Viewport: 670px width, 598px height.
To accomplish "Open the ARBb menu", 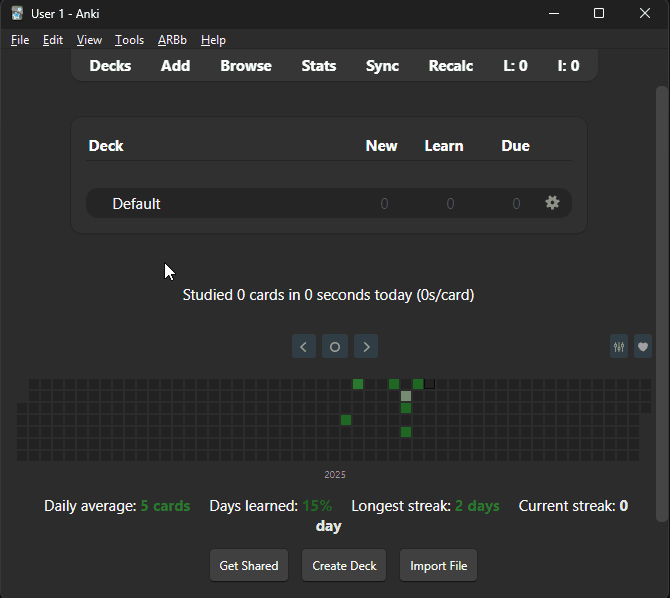I will click(x=172, y=40).
